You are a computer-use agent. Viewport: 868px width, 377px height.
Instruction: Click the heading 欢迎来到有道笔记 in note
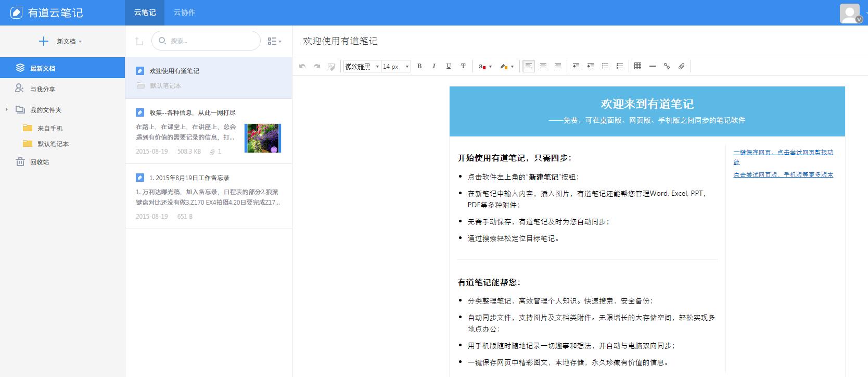647,104
